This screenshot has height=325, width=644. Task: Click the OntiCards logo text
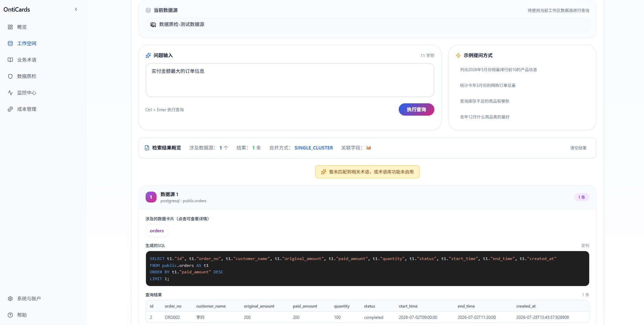[17, 10]
